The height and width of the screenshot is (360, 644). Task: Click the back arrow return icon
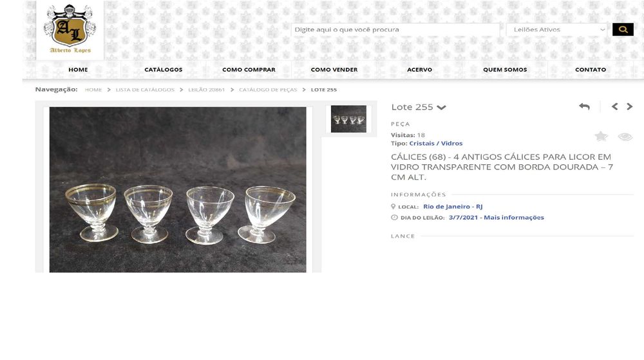[x=585, y=107]
